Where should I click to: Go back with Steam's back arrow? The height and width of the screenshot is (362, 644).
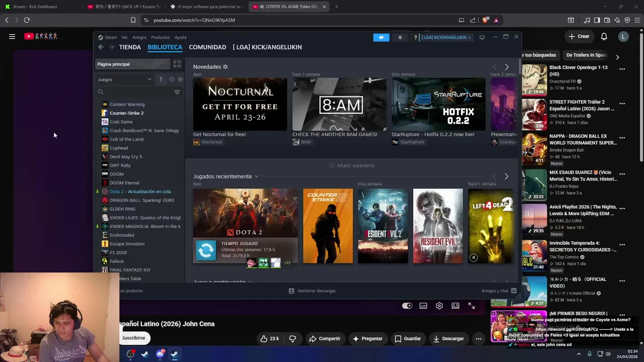(x=101, y=47)
